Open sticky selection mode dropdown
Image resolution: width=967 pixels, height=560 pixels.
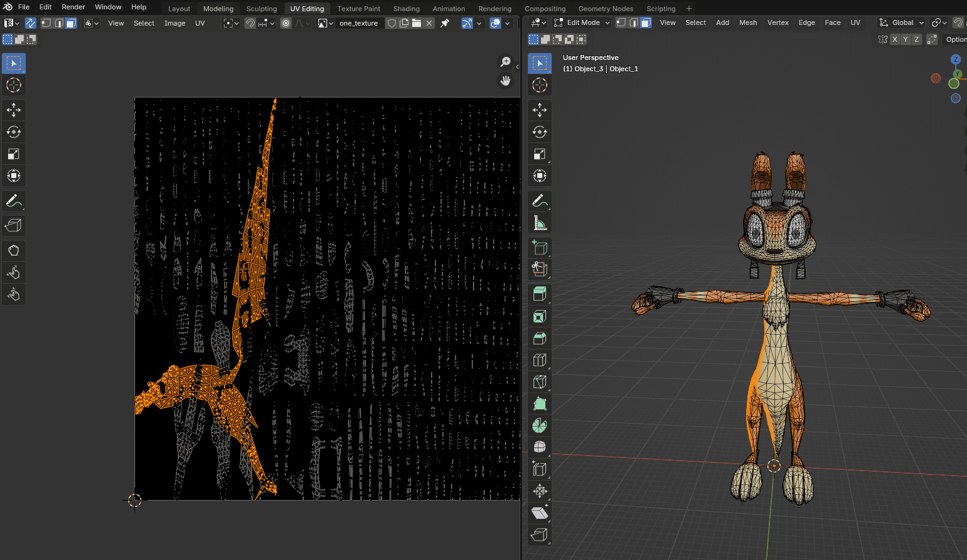pyautogui.click(x=91, y=23)
